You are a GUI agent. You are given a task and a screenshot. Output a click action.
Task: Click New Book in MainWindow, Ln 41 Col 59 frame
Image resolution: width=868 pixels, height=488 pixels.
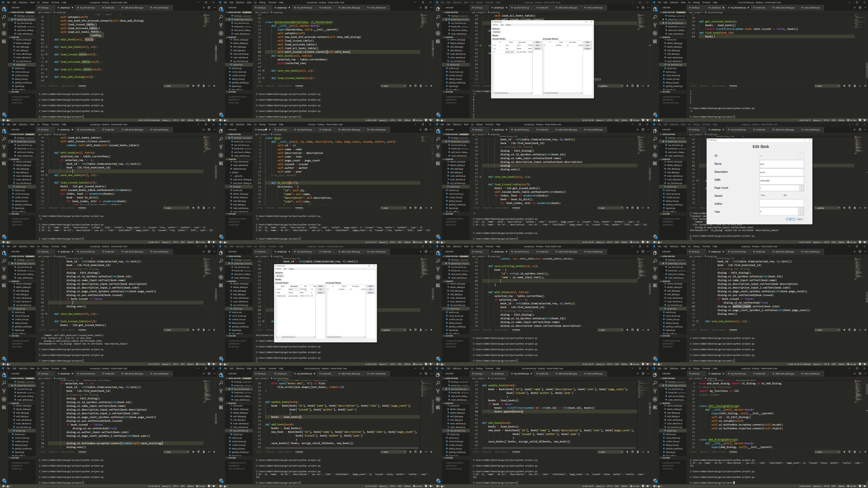tap(496, 32)
